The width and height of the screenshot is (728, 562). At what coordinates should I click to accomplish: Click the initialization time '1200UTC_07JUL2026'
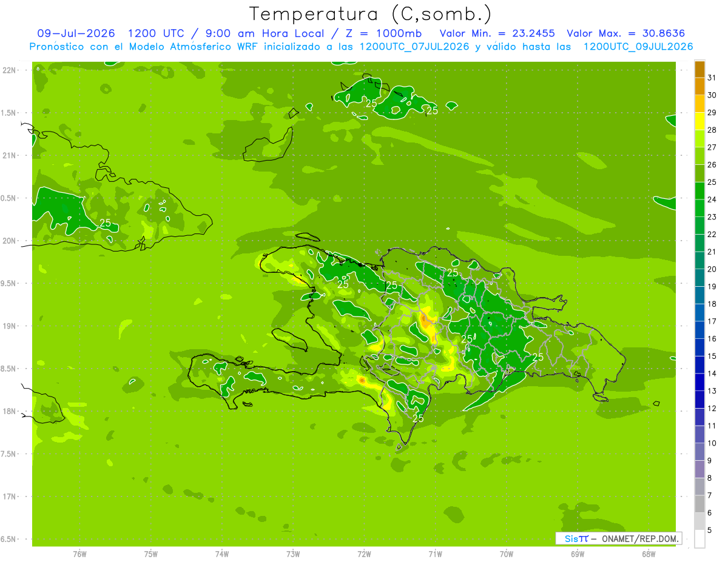pos(414,46)
